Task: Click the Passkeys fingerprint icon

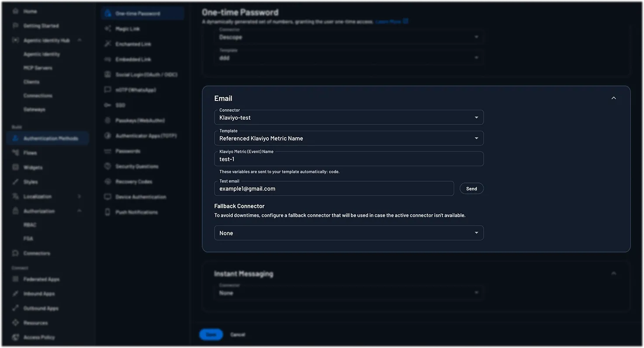Action: 107,121
